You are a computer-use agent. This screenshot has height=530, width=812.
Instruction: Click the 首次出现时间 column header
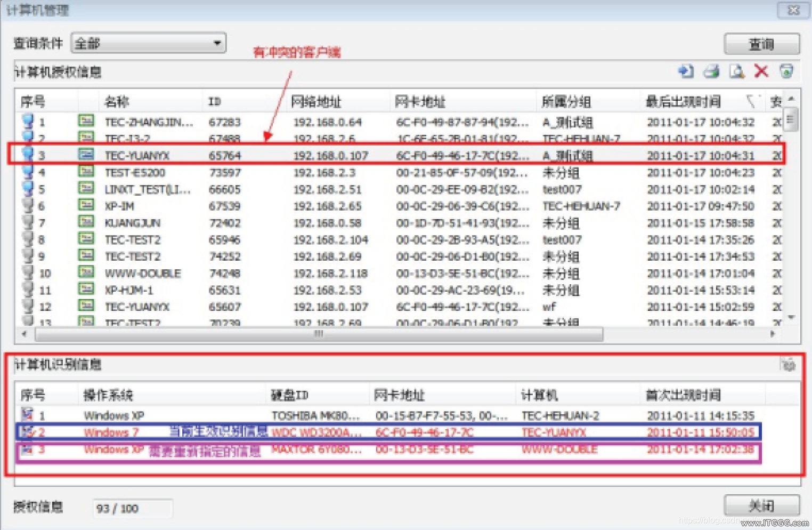point(702,395)
